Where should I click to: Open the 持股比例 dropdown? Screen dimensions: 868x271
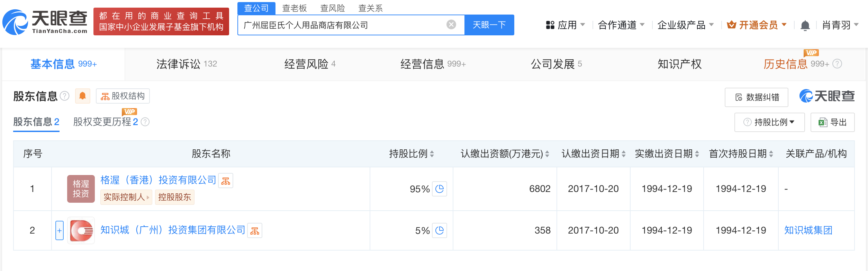(769, 122)
